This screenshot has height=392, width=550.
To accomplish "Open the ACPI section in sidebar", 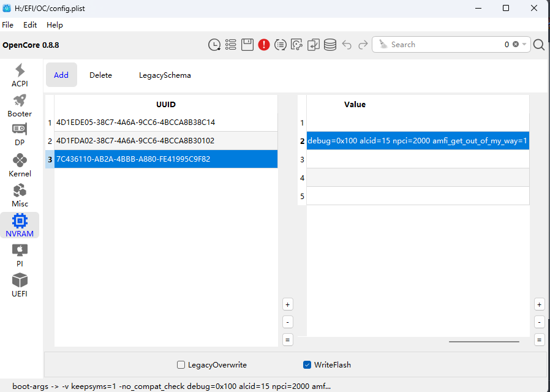I will (20, 75).
